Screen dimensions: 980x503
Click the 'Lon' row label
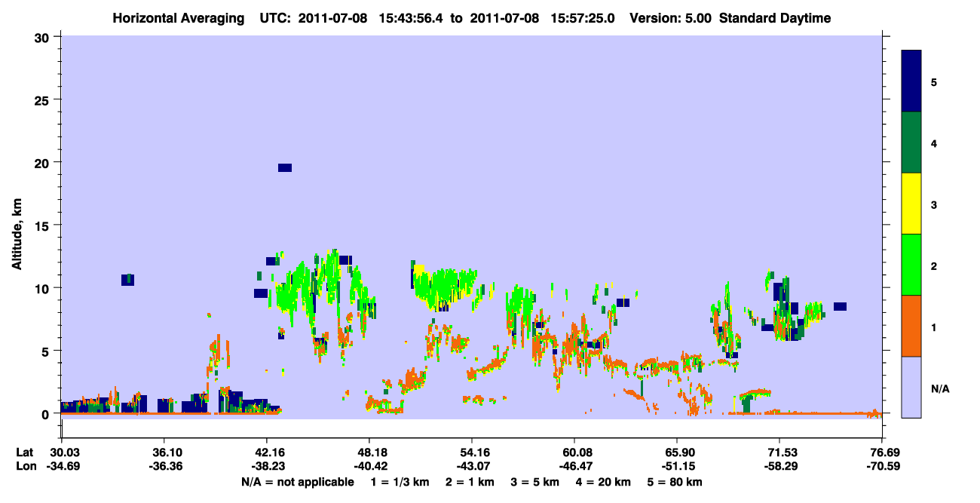pos(25,467)
